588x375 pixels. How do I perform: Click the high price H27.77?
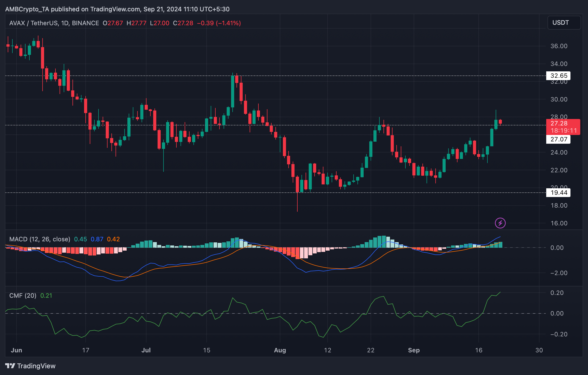tap(136, 23)
